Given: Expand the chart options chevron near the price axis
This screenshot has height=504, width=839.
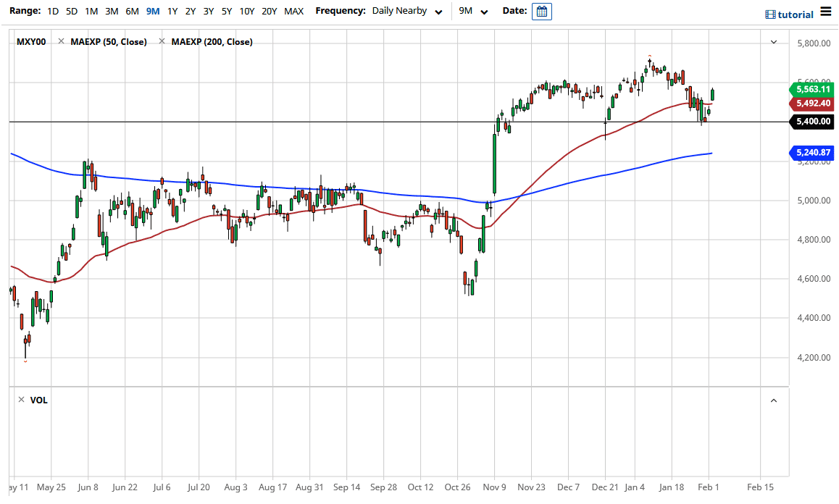Looking at the screenshot, I should 774,42.
